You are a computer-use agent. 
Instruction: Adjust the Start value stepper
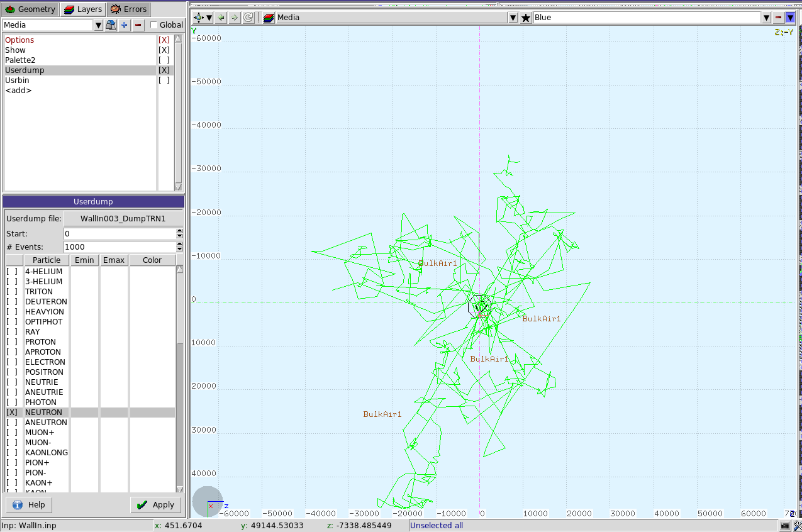(179, 234)
